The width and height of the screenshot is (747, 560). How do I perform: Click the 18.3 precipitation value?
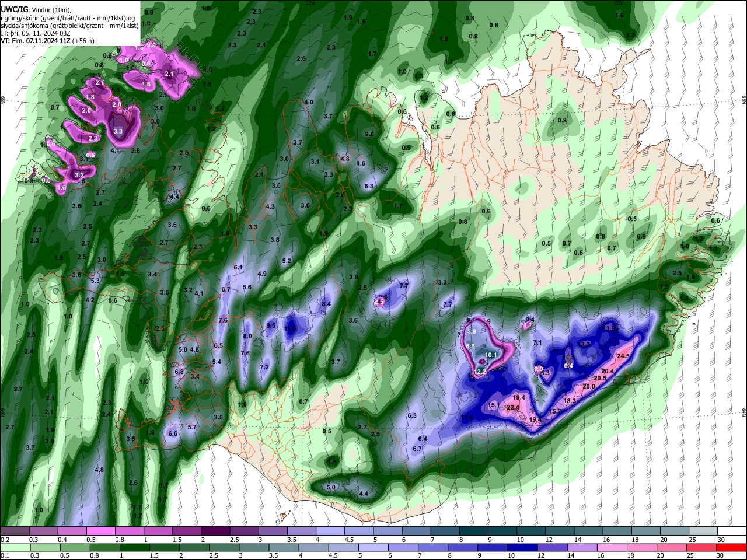pos(570,401)
